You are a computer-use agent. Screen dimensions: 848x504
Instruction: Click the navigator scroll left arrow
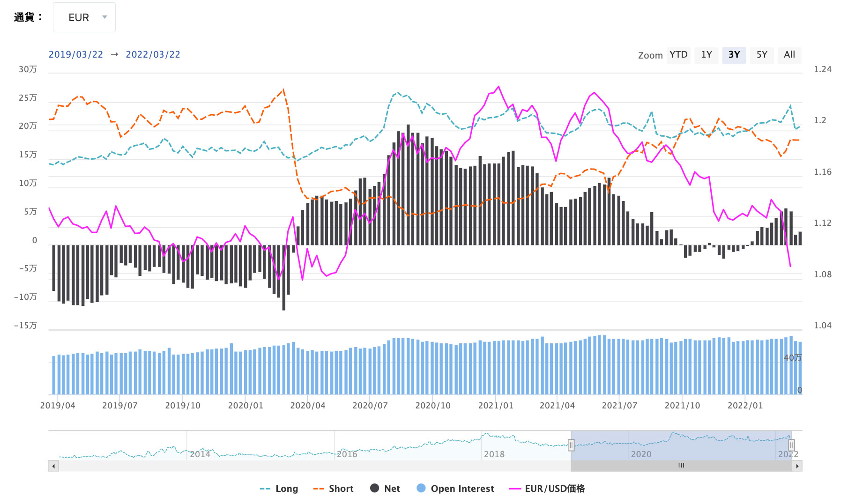click(53, 466)
